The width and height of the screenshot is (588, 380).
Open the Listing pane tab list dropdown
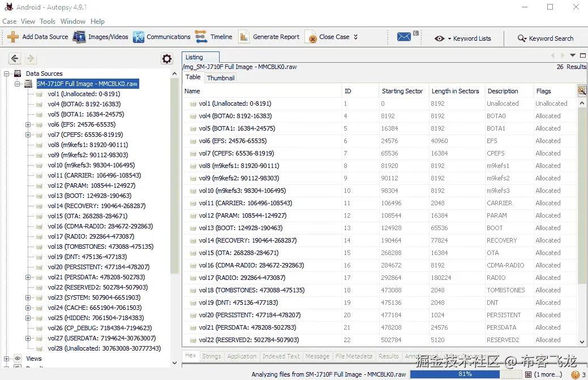(x=573, y=55)
